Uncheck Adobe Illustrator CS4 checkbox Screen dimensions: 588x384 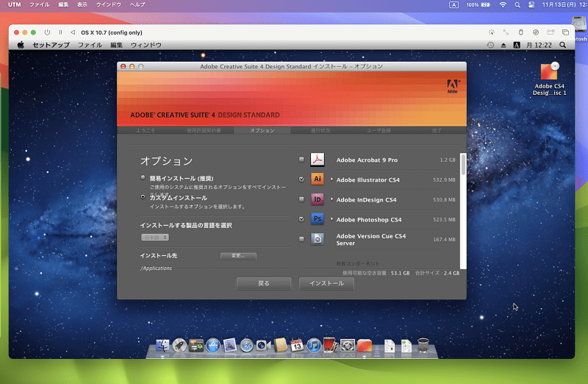(301, 179)
